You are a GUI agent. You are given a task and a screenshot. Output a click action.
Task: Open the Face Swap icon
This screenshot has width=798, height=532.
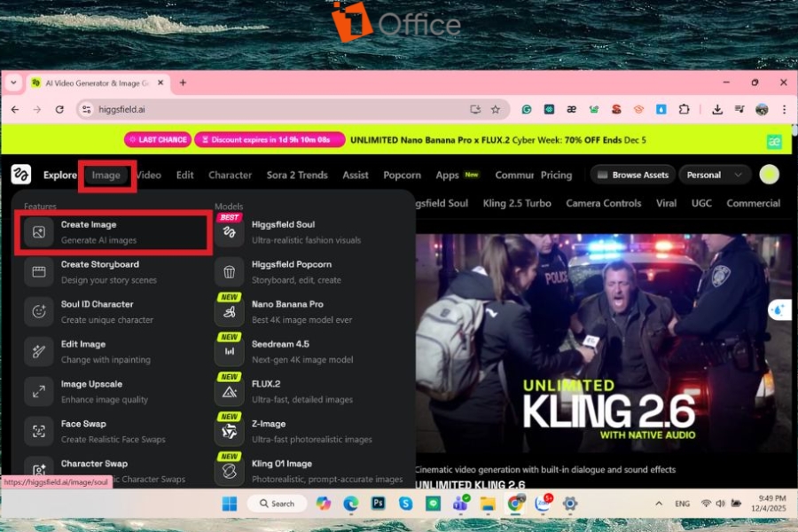(x=39, y=431)
